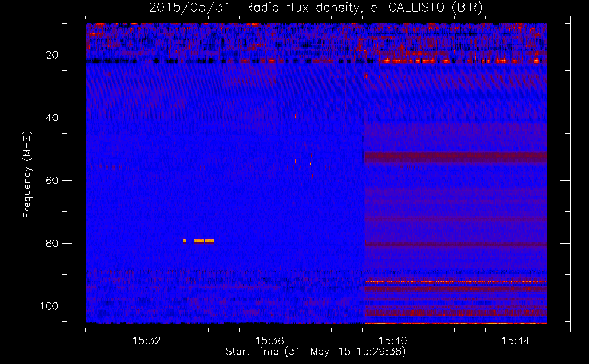Click the frequency tick label "20"

click(52, 55)
